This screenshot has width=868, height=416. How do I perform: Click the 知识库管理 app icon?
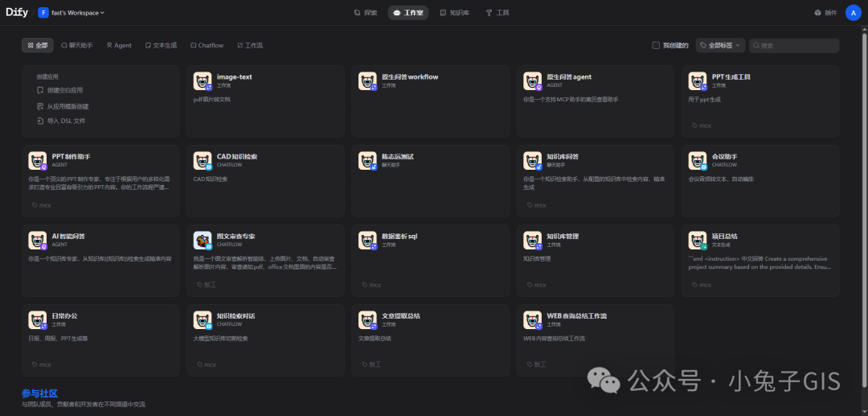(533, 241)
